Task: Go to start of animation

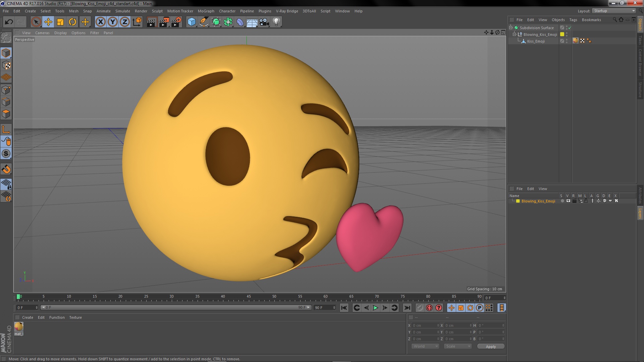Action: click(x=344, y=308)
